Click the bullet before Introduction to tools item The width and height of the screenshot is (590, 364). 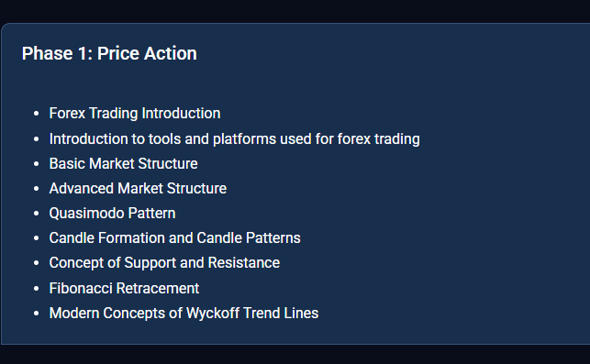(36, 139)
